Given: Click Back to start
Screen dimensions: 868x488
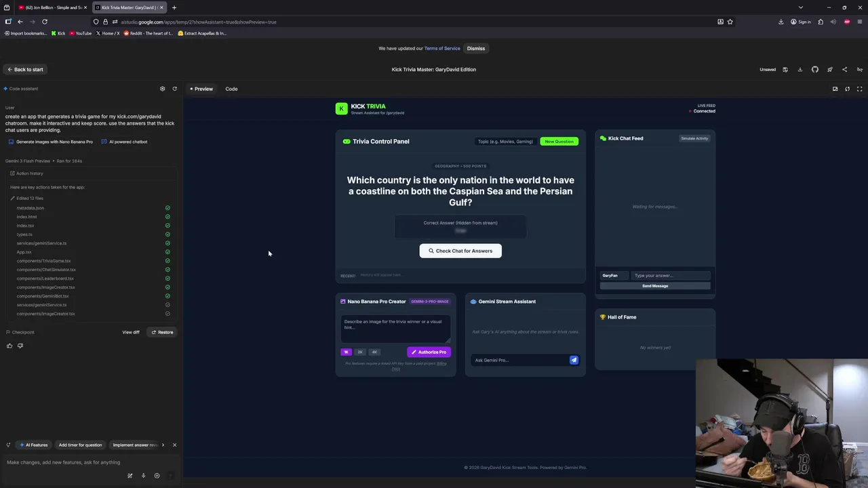Looking at the screenshot, I should [x=25, y=69].
